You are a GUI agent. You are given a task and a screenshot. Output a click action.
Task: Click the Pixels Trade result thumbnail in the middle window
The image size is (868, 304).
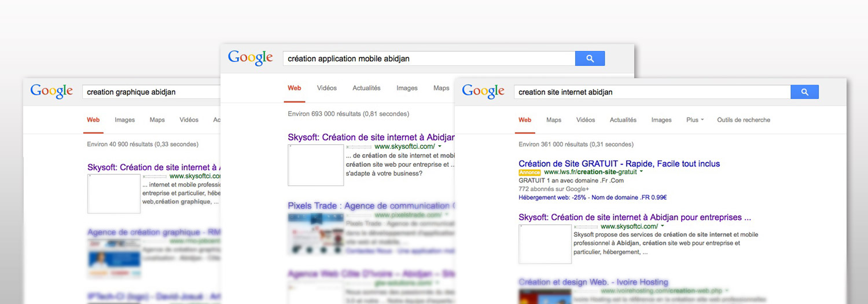click(315, 233)
